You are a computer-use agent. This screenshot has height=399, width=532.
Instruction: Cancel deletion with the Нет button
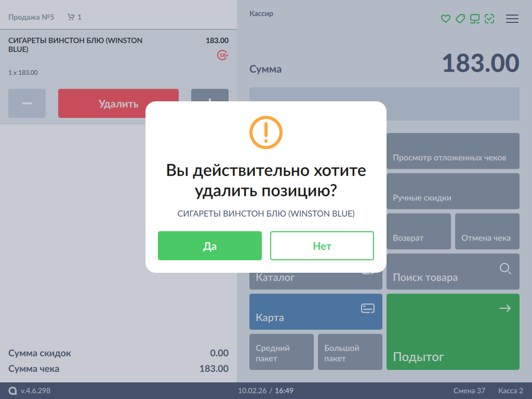click(322, 246)
